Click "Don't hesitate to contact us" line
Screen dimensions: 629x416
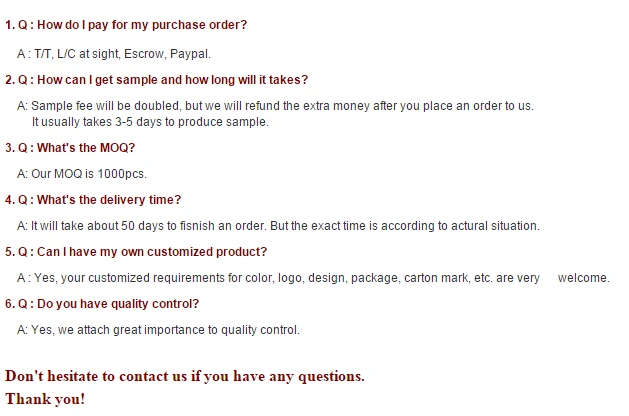(x=184, y=377)
